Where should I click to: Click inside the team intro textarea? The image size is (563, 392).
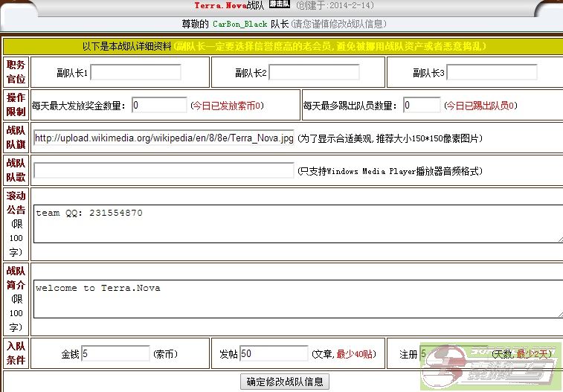coord(297,298)
